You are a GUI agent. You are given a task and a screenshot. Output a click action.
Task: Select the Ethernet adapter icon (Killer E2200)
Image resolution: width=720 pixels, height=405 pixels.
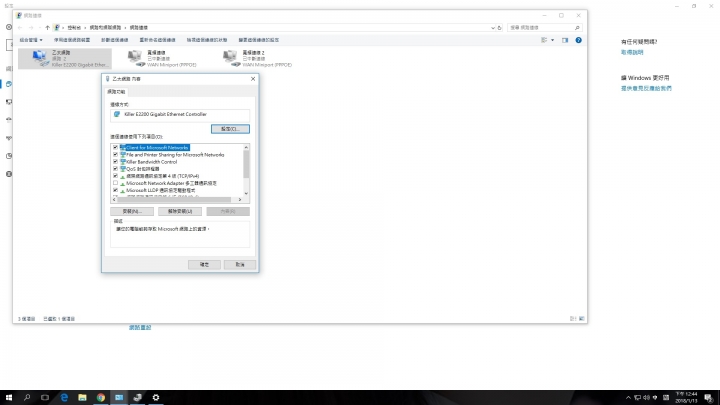point(40,58)
